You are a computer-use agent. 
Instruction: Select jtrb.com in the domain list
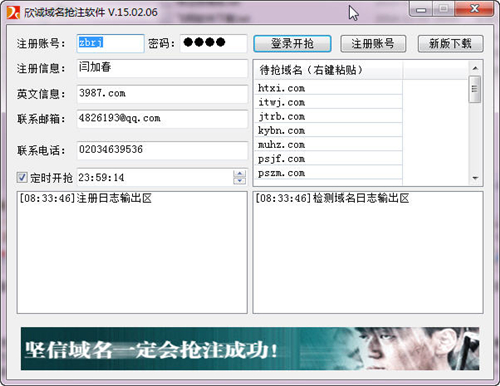click(328, 116)
